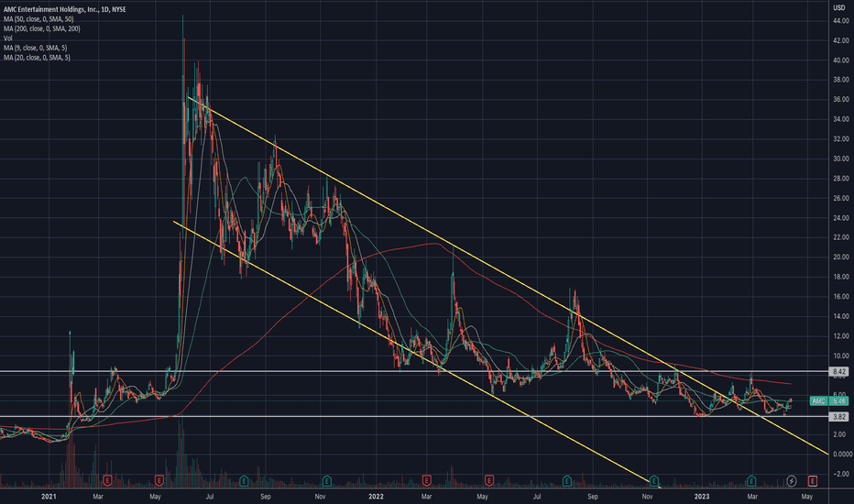The width and height of the screenshot is (854, 504).
Task: Select the MA 50 SMA indicator legend
Action: [38, 19]
